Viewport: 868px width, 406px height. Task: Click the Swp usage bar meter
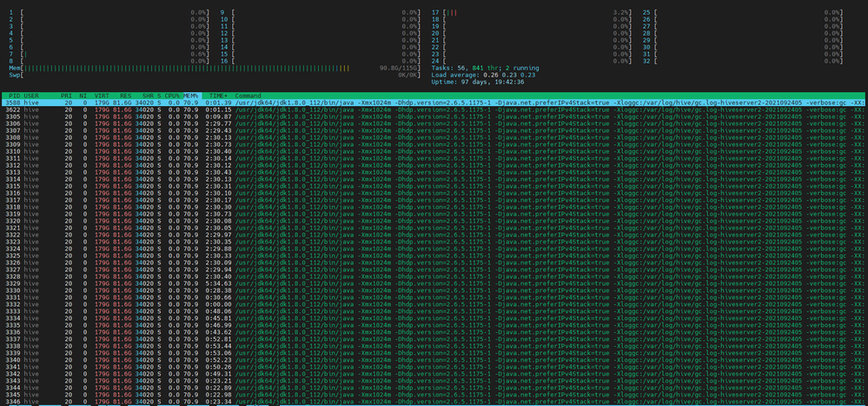(x=215, y=75)
